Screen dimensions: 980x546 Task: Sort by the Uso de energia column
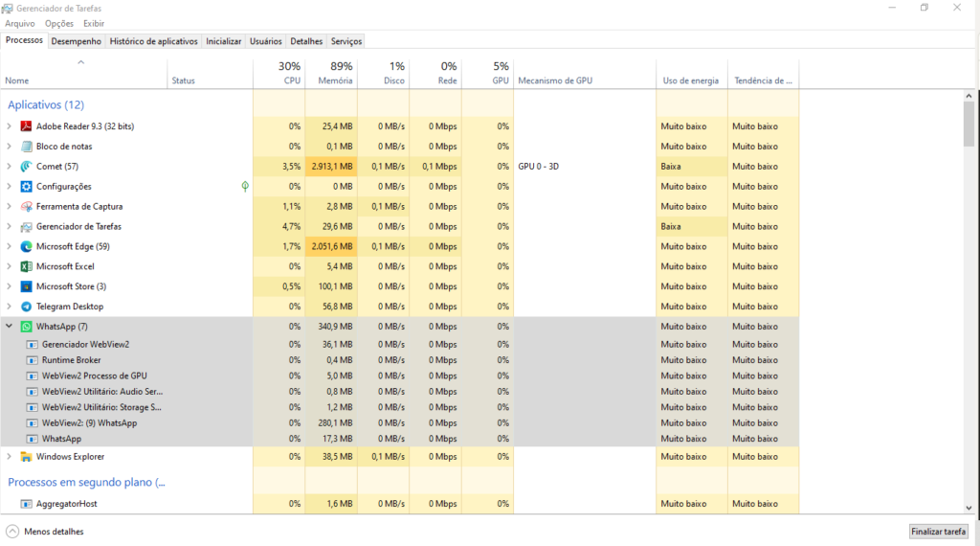coord(692,74)
